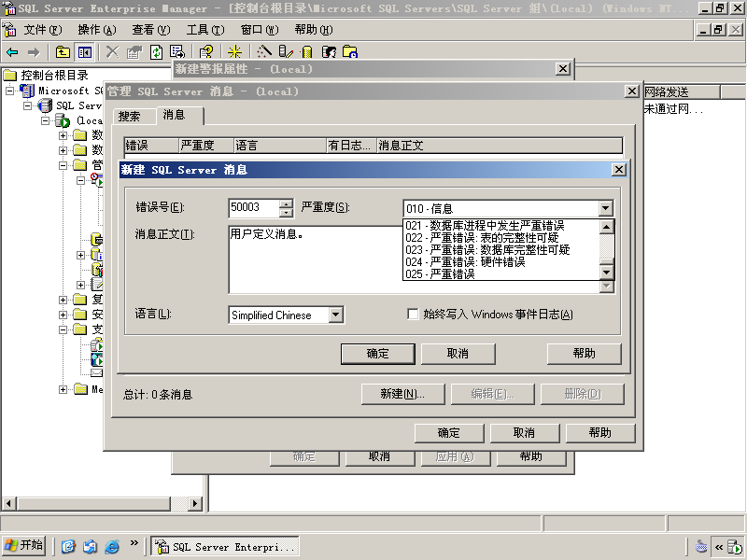The width and height of the screenshot is (747, 560).
Task: Click the 错误号 50003 input field
Action: tap(254, 207)
